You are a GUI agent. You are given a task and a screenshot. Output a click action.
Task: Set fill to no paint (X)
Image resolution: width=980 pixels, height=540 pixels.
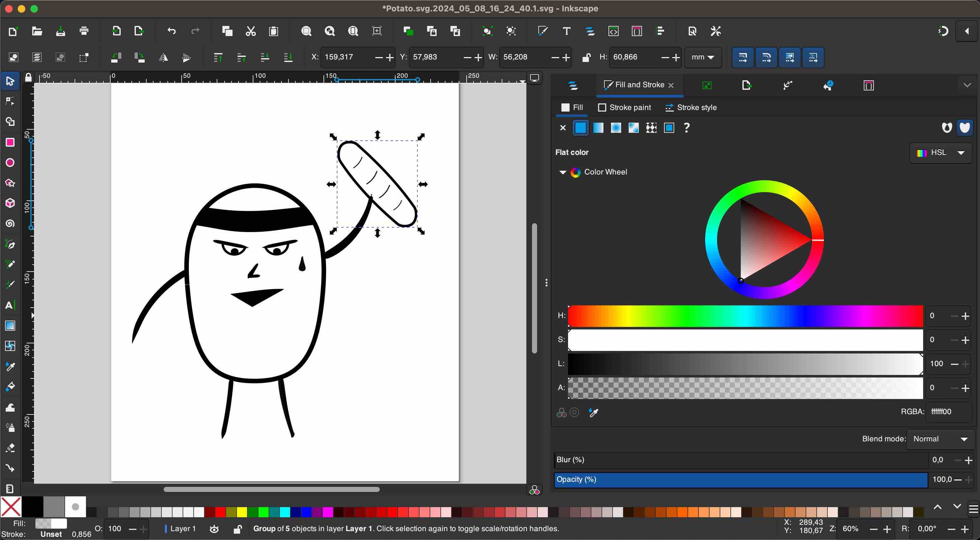coord(563,128)
